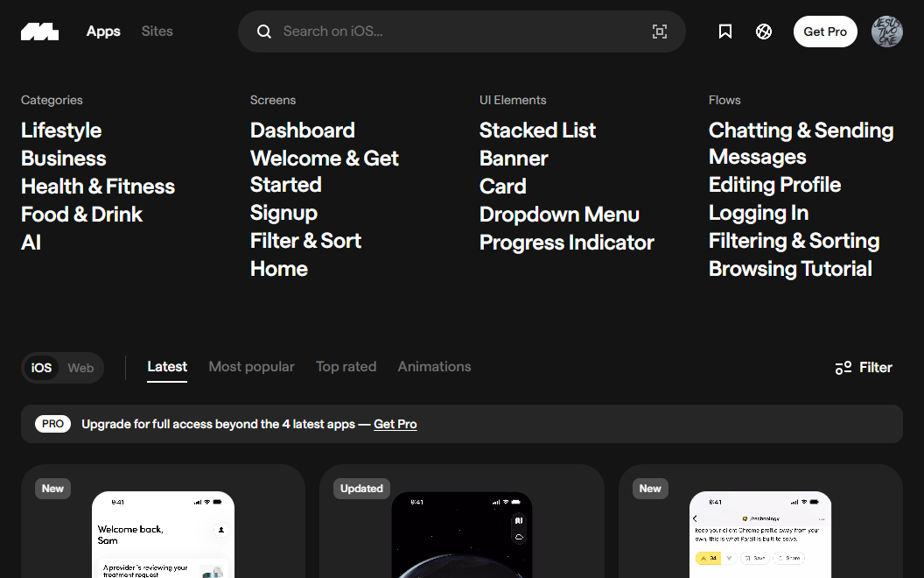Open the Top rated tab
Image resolution: width=924 pixels, height=578 pixels.
[x=346, y=367]
